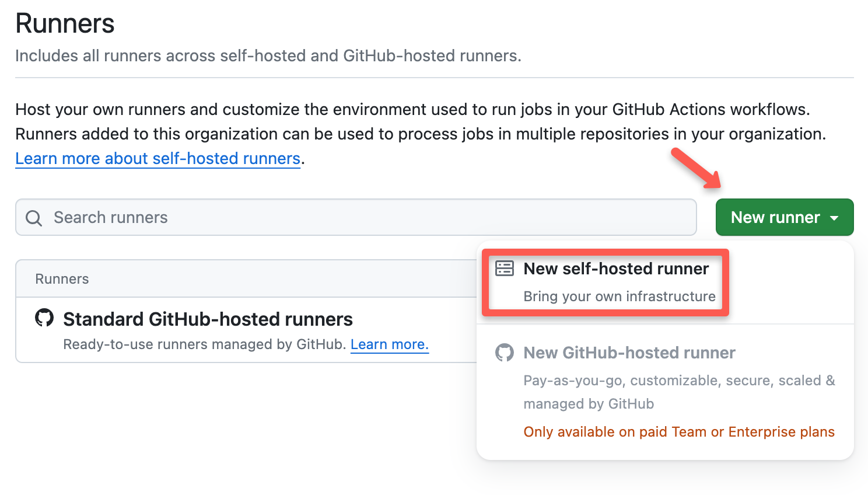Viewport: 868px width, 495px height.
Task: Collapse the open runner type dropdown list
Action: pyautogui.click(x=784, y=217)
